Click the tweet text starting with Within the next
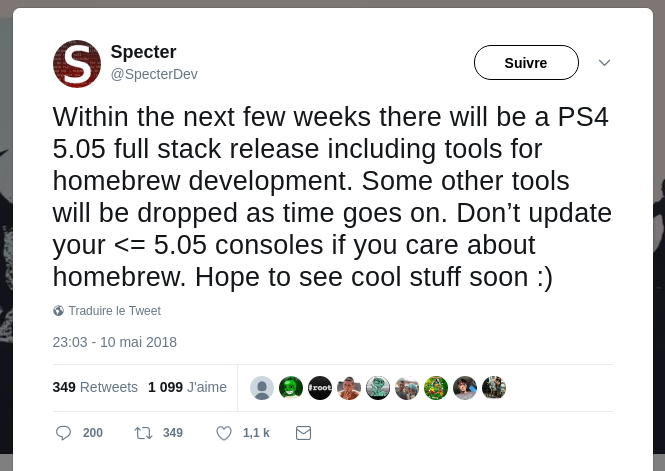Screen dimensions: 665x471 click(331, 197)
